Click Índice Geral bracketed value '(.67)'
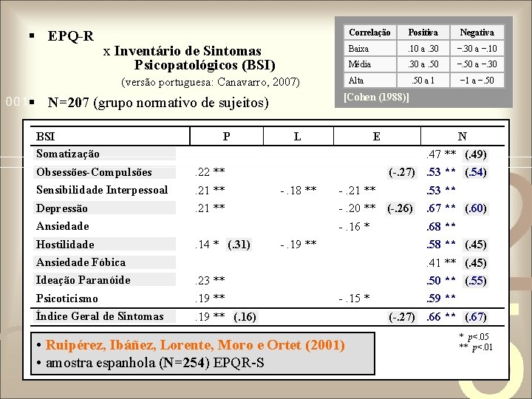Viewport: 532px width, 399px height. pos(476,317)
